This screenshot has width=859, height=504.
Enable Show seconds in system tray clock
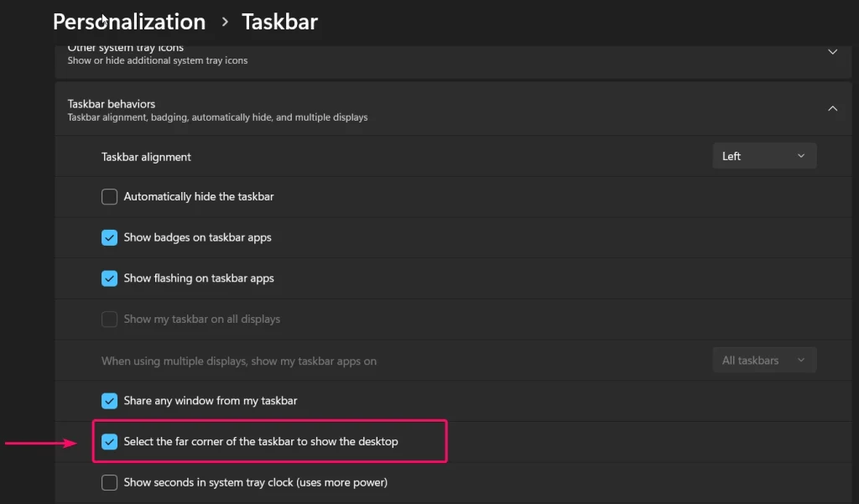pyautogui.click(x=109, y=483)
